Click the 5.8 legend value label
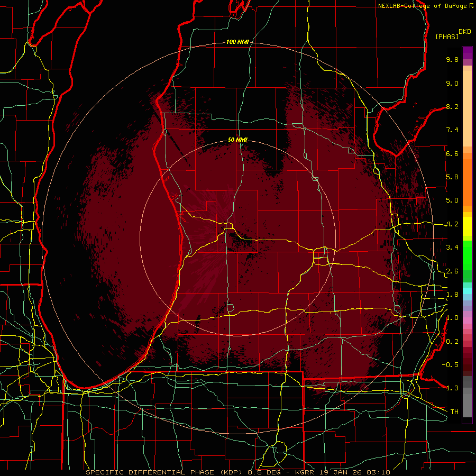Image resolution: width=476 pixels, height=476 pixels. 452,177
